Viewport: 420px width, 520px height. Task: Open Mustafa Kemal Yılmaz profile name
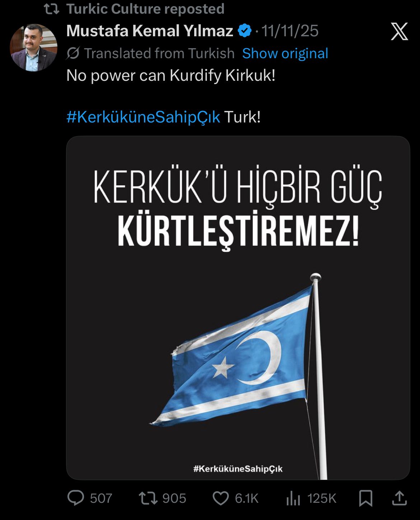tap(150, 31)
